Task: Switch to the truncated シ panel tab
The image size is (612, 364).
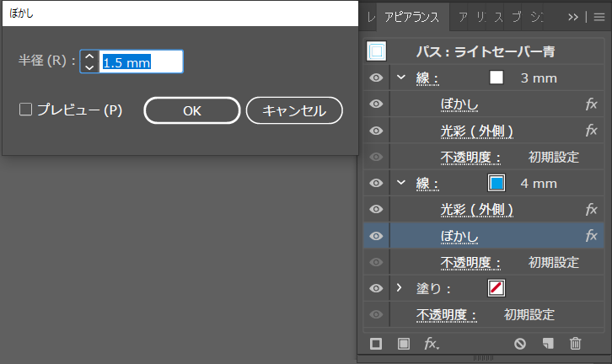Action: tap(536, 17)
